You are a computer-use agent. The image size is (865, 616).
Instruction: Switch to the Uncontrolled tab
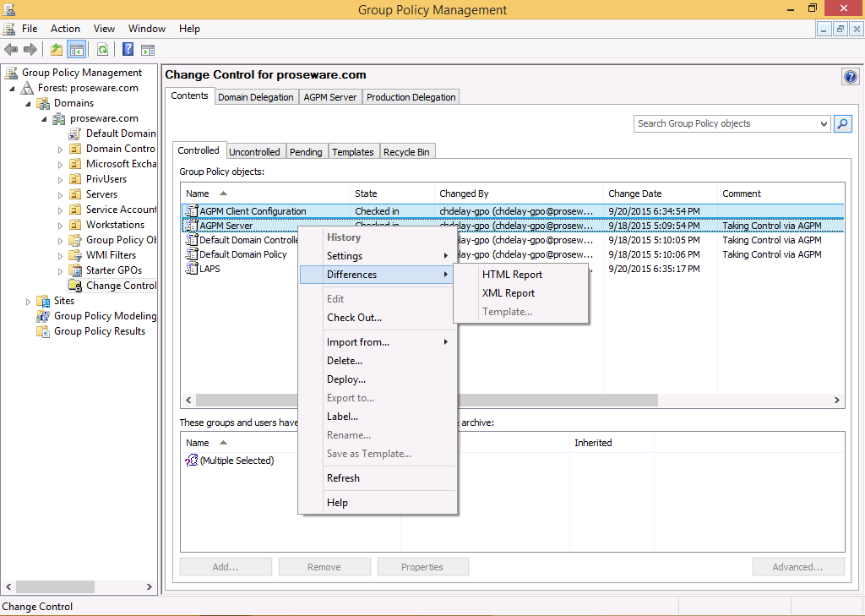(254, 152)
